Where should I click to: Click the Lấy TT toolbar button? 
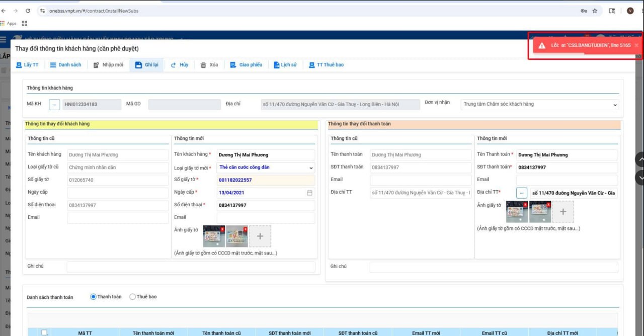click(x=27, y=65)
